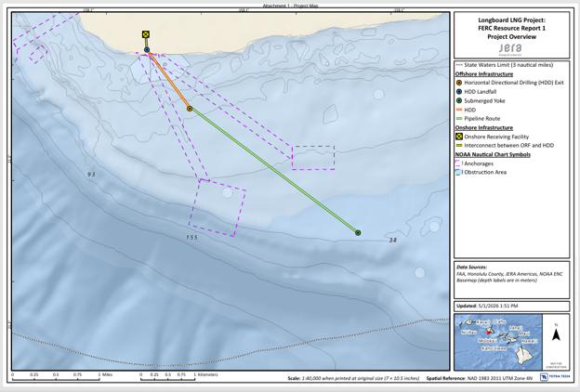Click the 'Anchorages' legend label
This screenshot has height=392, width=580.
click(479, 163)
